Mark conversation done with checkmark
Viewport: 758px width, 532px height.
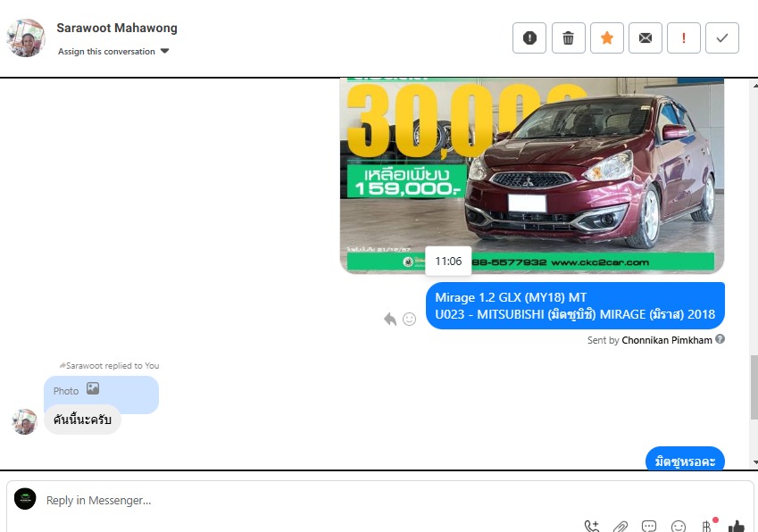coord(722,38)
